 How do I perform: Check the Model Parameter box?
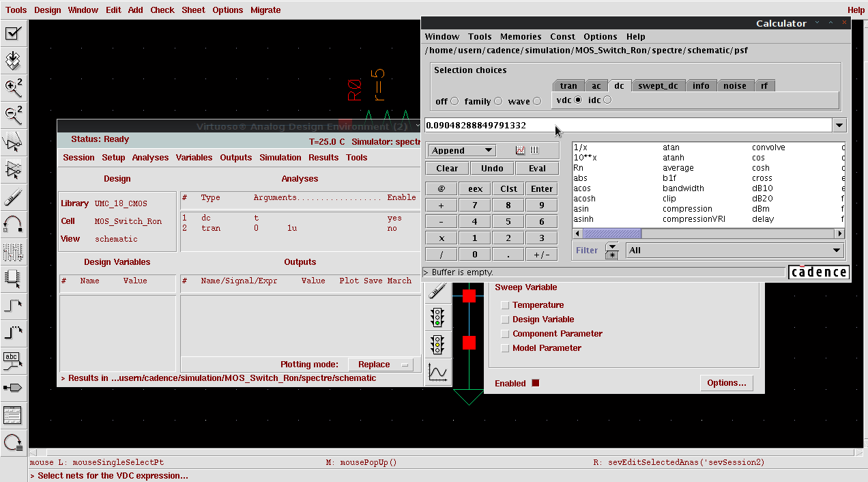505,348
